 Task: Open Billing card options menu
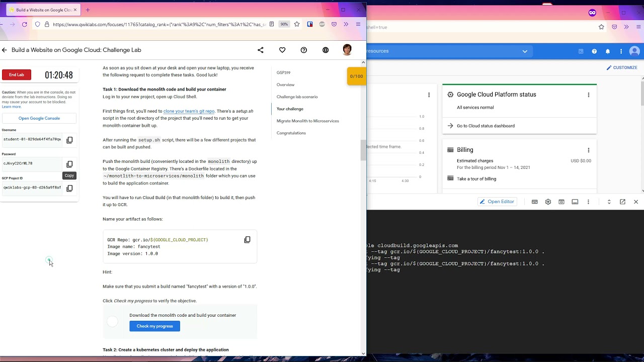click(x=588, y=150)
